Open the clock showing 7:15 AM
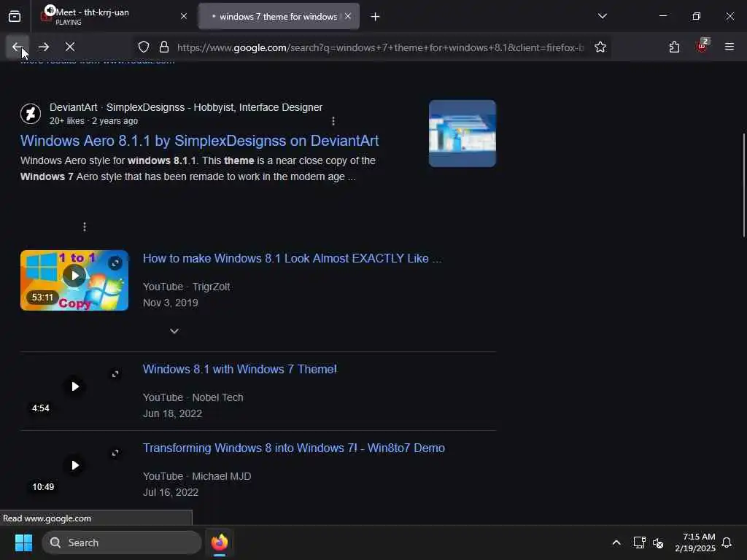Image resolution: width=747 pixels, height=560 pixels. coord(695,542)
